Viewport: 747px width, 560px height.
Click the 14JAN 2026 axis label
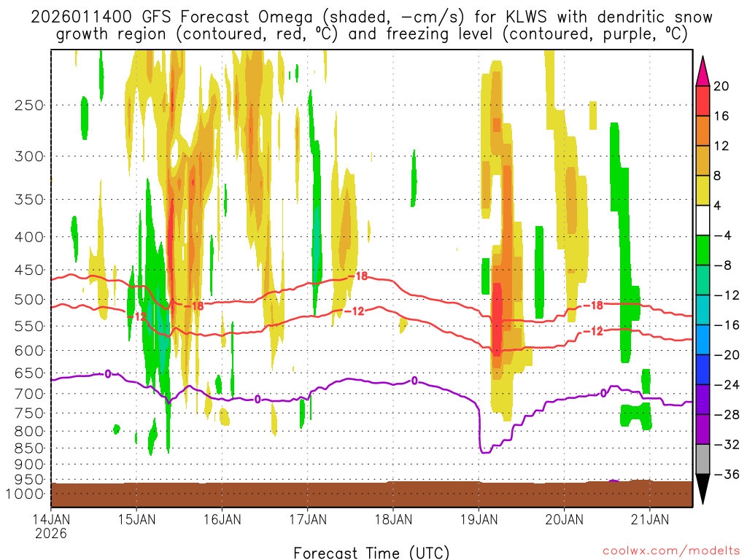(51, 526)
